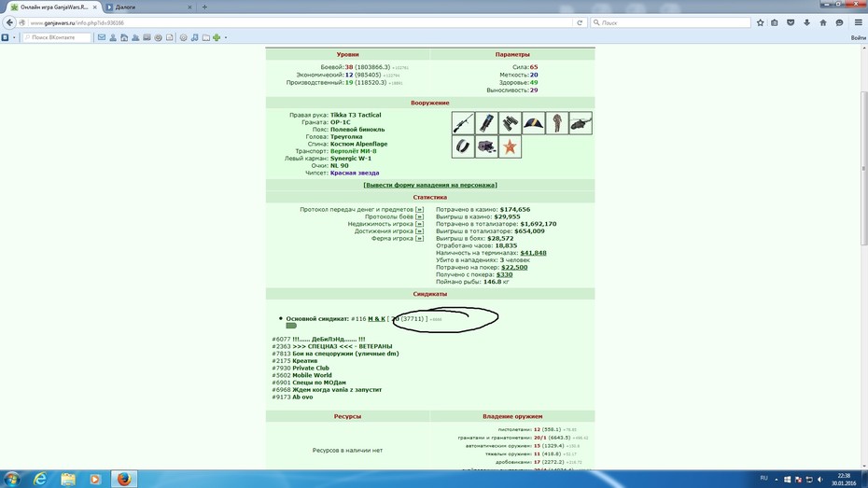Click the Private Club syndicate entry
868x488 pixels.
311,368
